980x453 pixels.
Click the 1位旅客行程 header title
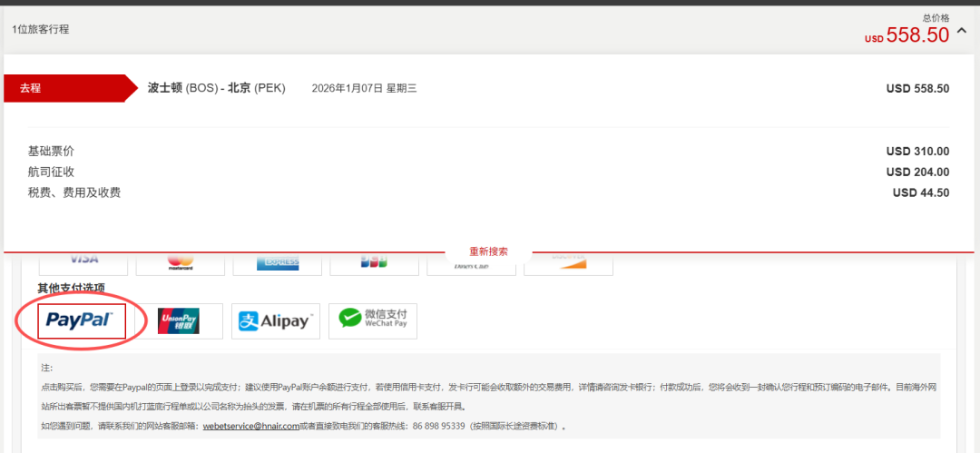(x=41, y=29)
